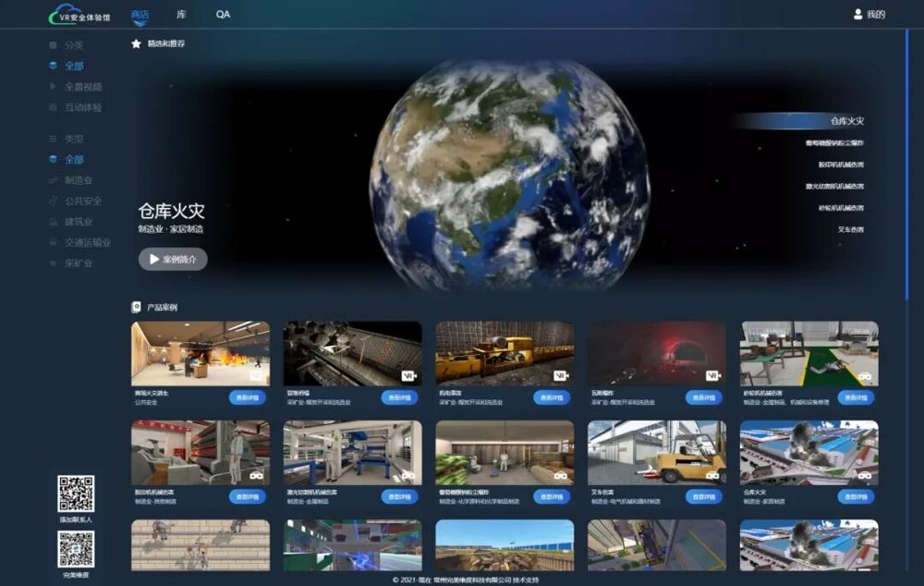Filter by 互动体验 category

pos(83,107)
